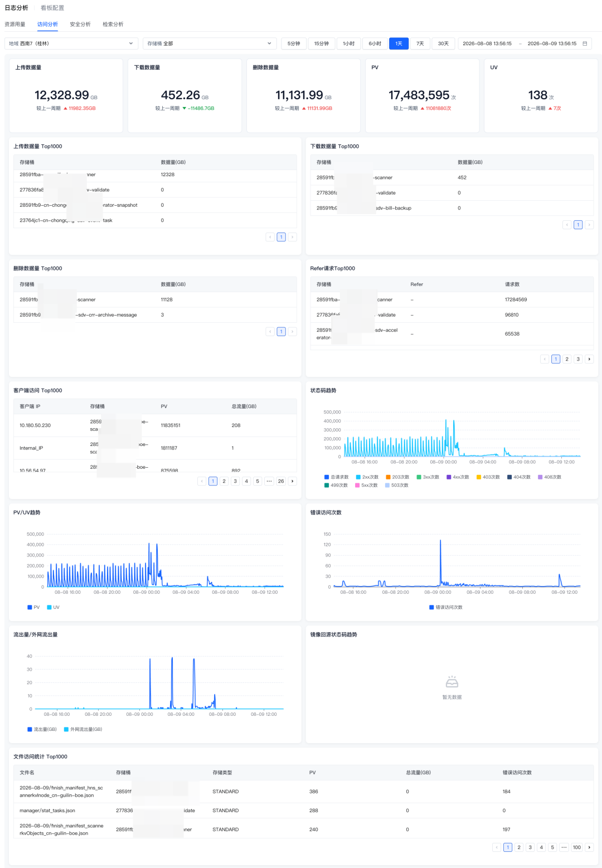Go to next page of 客户端访问 Top1000
Screen dimensions: 602x868
click(292, 481)
